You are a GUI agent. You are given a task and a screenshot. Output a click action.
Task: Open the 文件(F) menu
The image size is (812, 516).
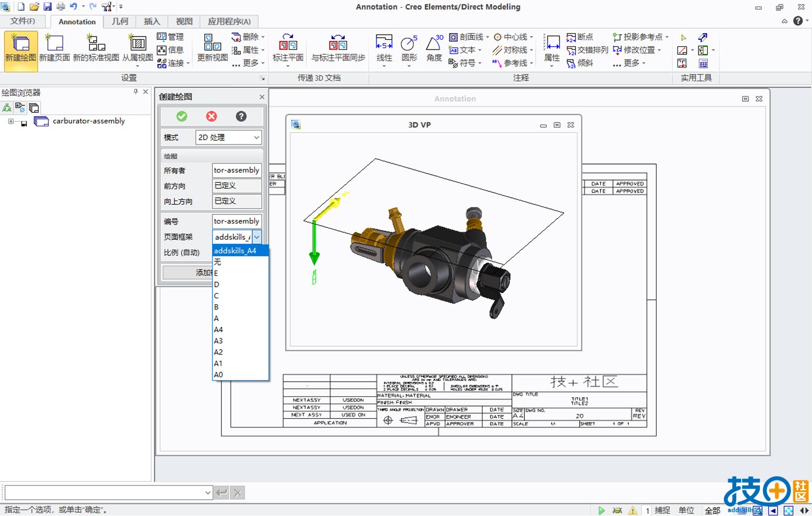click(x=23, y=21)
